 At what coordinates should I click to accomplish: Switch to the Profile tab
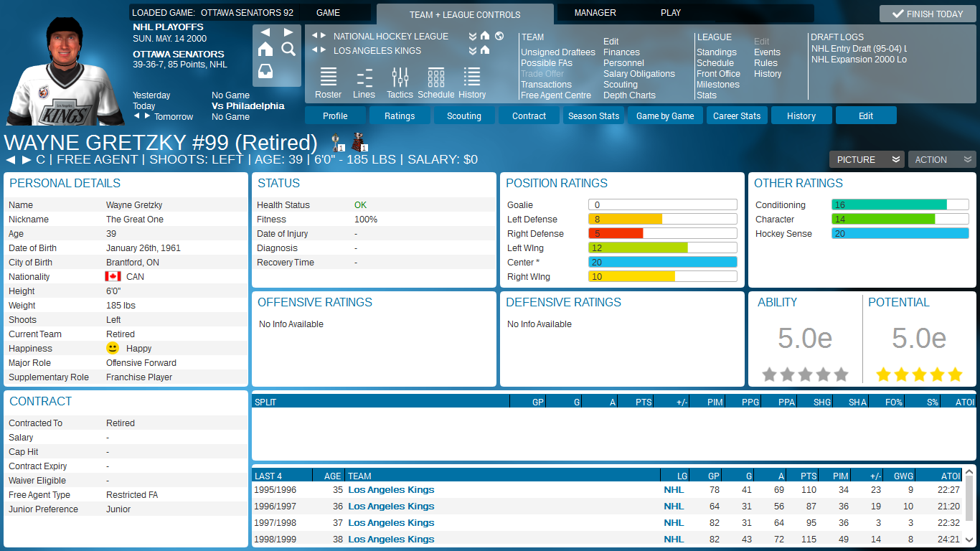[x=335, y=116]
